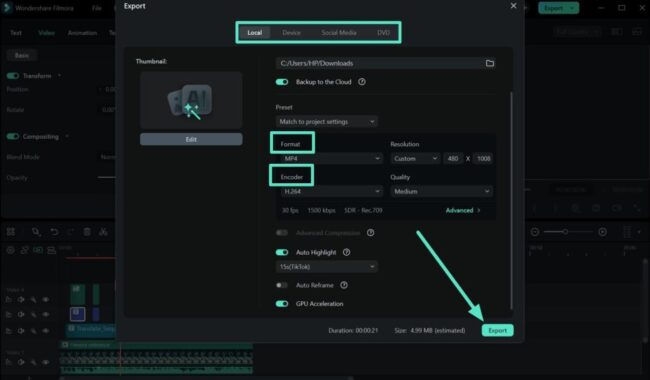Enable the Auto Reframe switch
650x380 pixels.
[282, 285]
